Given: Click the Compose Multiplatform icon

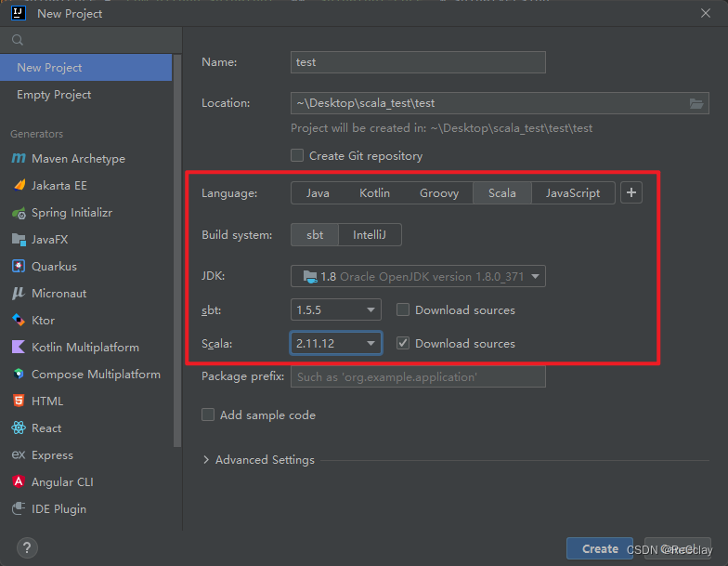Looking at the screenshot, I should pos(19,374).
